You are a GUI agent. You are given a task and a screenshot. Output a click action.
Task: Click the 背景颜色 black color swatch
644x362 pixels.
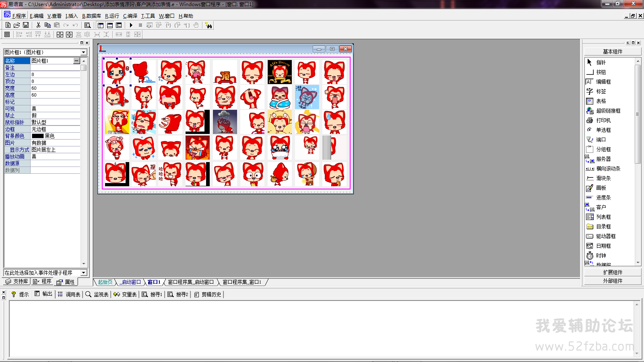(x=37, y=136)
